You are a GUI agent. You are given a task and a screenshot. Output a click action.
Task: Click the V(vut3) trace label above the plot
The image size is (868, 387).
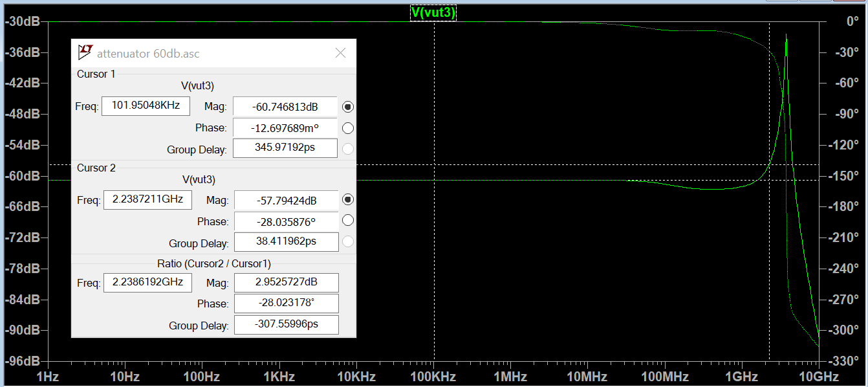433,13
